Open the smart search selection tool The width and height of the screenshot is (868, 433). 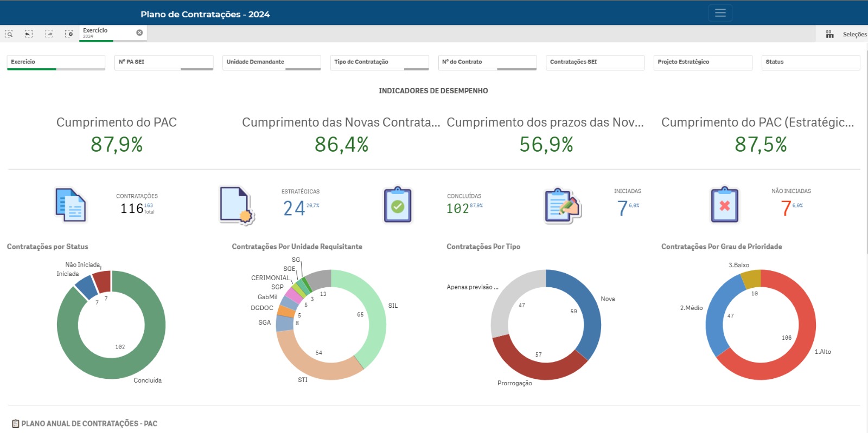click(9, 34)
